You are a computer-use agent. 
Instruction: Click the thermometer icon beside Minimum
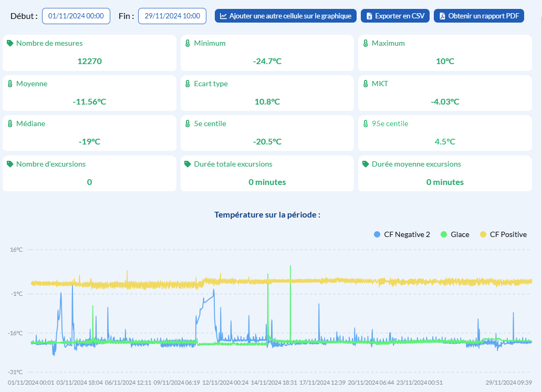click(x=187, y=43)
